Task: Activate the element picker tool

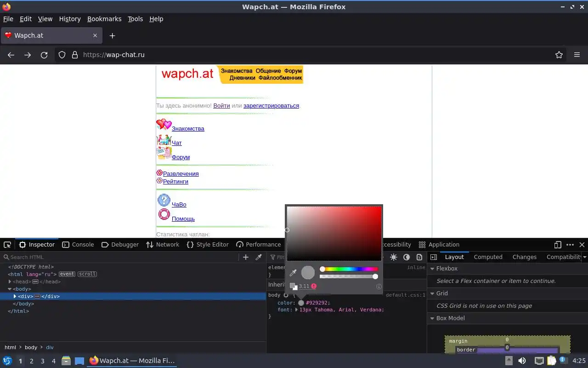Action: tap(7, 245)
